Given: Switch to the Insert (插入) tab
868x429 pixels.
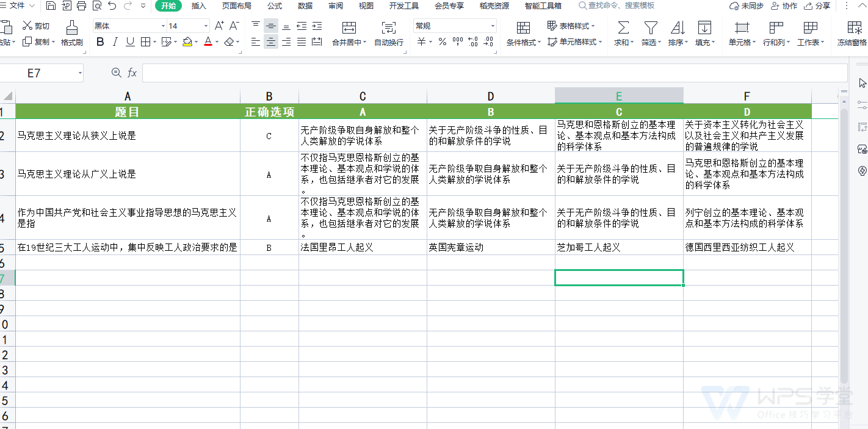Looking at the screenshot, I should pos(199,5).
